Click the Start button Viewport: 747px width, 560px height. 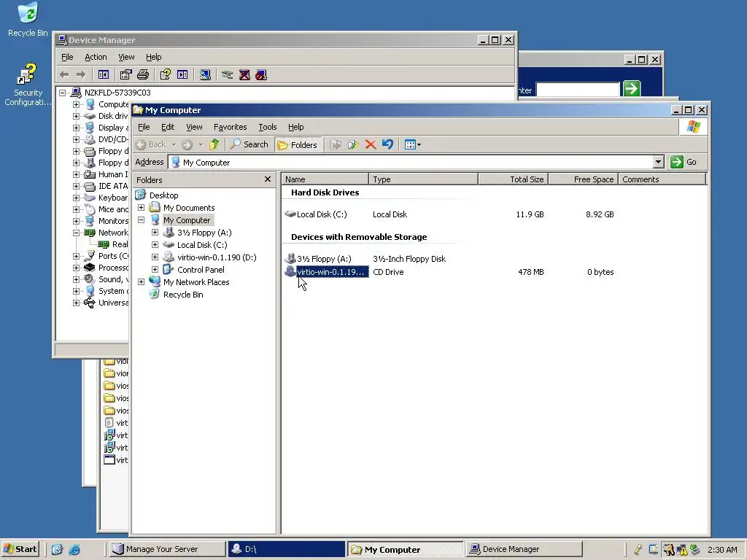pyautogui.click(x=20, y=549)
